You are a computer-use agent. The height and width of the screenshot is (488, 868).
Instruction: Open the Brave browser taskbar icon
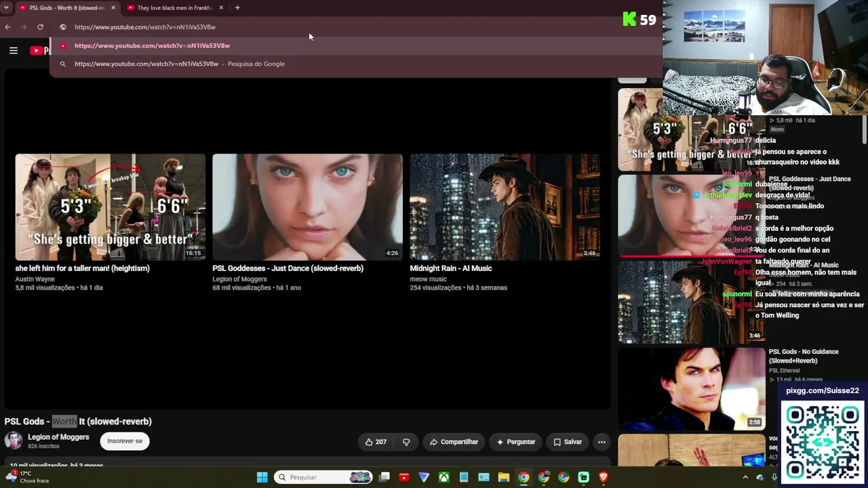coord(603,477)
